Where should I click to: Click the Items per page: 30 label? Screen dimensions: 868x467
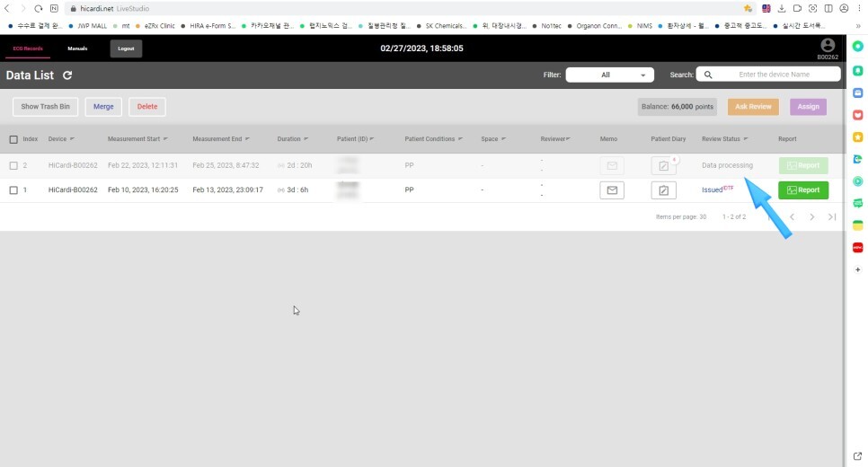pyautogui.click(x=681, y=217)
